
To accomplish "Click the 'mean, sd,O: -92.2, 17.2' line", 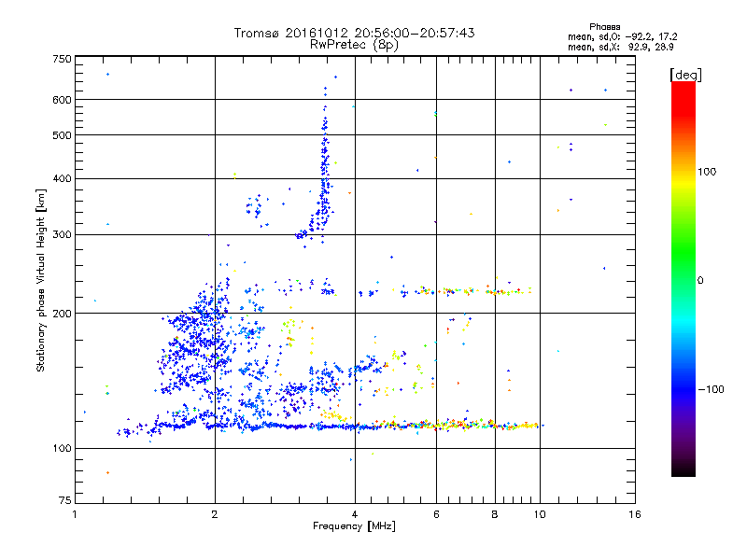I will 622,36.
